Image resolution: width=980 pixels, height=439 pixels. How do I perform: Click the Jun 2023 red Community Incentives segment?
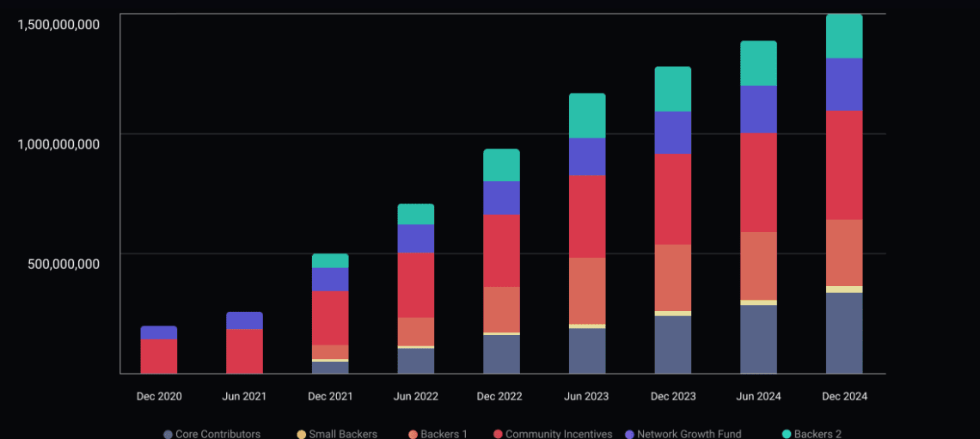click(x=587, y=216)
